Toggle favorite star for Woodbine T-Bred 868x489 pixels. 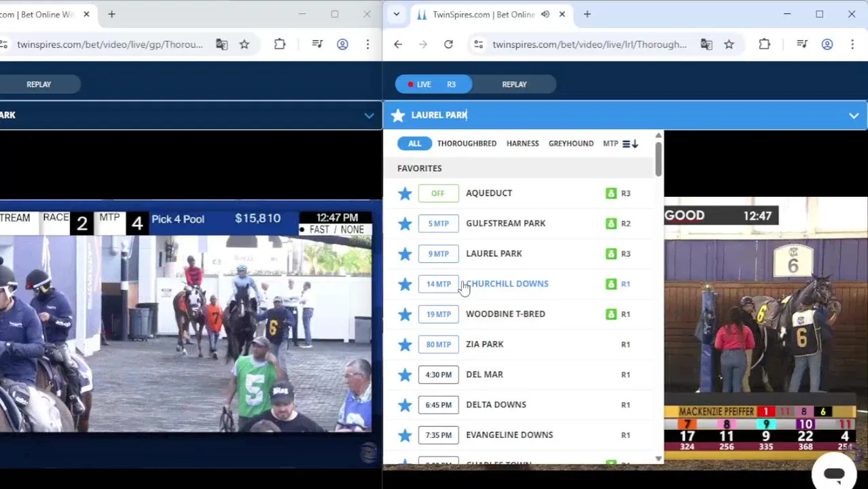coord(405,314)
